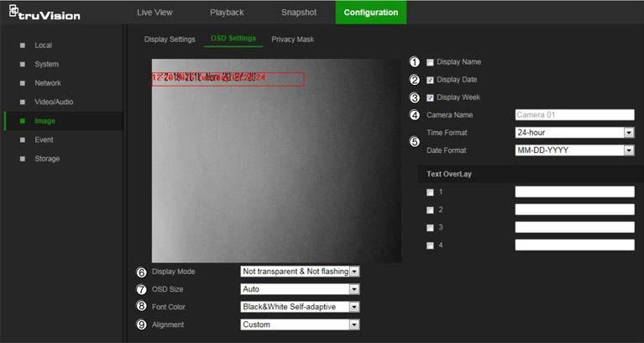The image size is (644, 343).
Task: Click the truVision logo
Action: [x=45, y=13]
